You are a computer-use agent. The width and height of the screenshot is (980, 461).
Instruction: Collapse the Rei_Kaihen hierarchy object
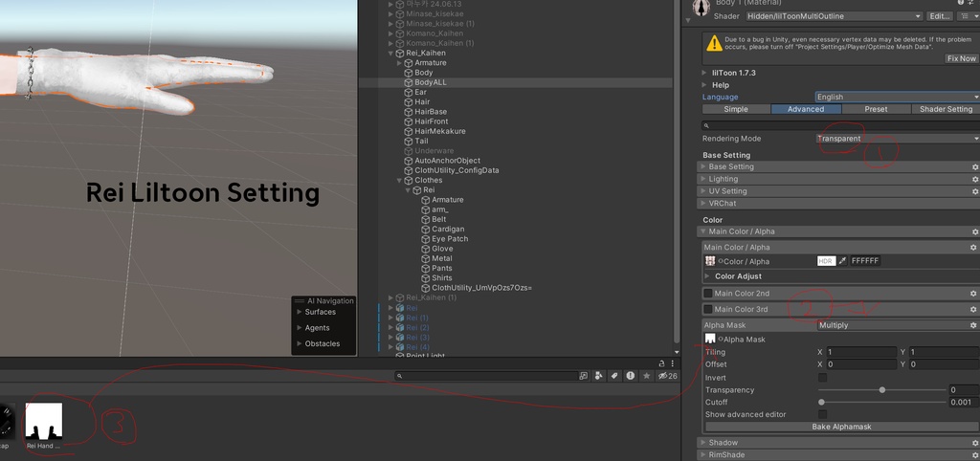[x=391, y=54]
